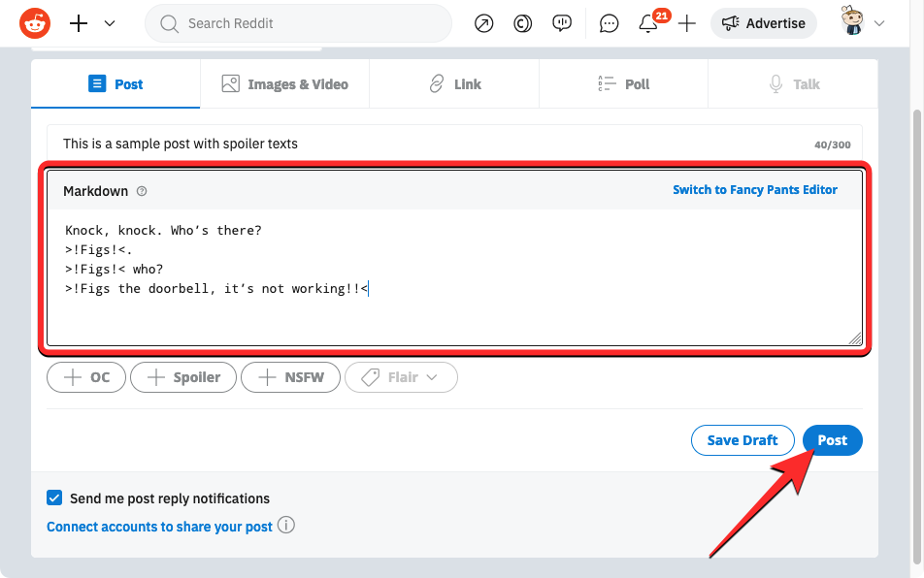Open the user avatar account menu
The height and width of the screenshot is (578, 924).
click(x=865, y=23)
